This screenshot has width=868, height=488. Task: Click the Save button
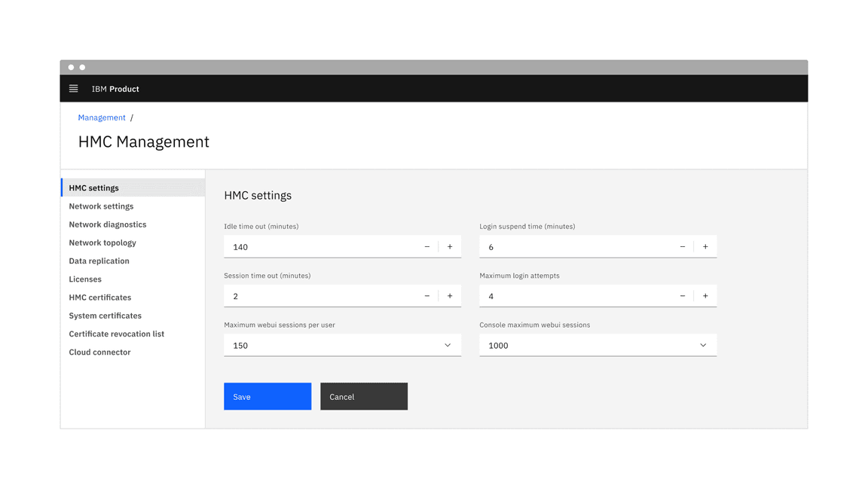click(267, 396)
